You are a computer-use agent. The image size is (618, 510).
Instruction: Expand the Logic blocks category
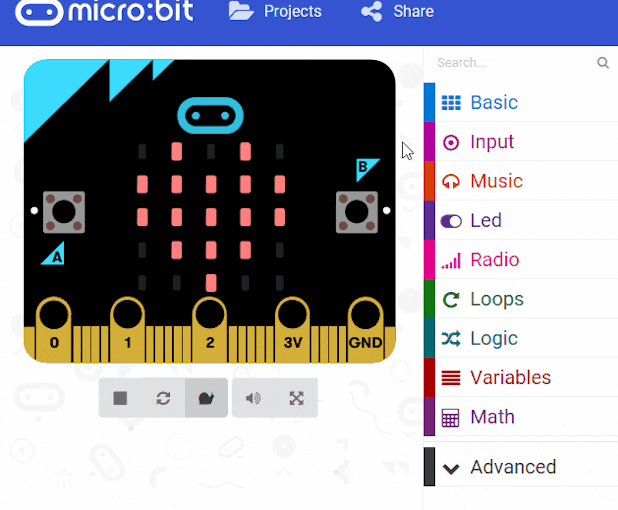coord(521,338)
